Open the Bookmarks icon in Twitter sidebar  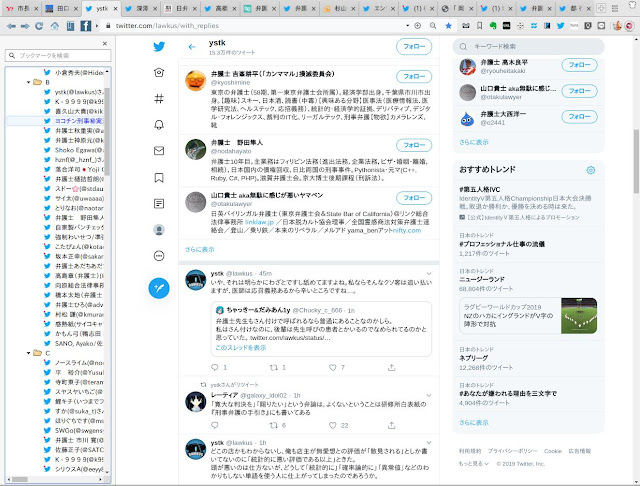159,178
